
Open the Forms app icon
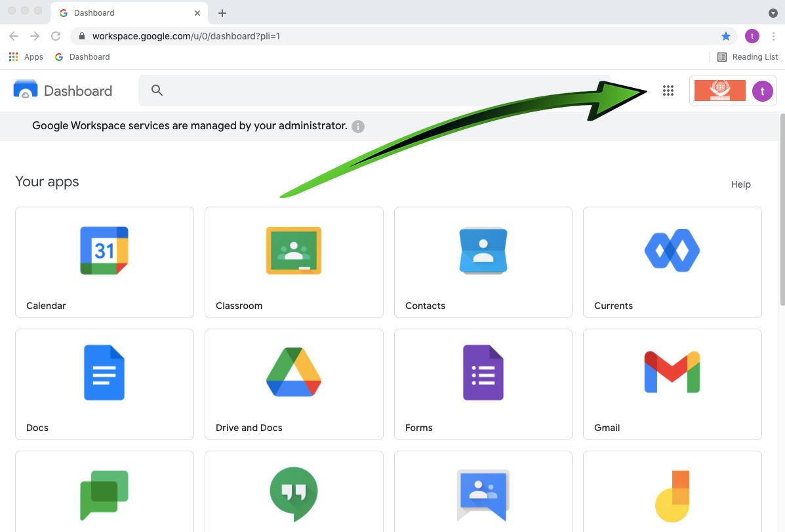[x=483, y=373]
